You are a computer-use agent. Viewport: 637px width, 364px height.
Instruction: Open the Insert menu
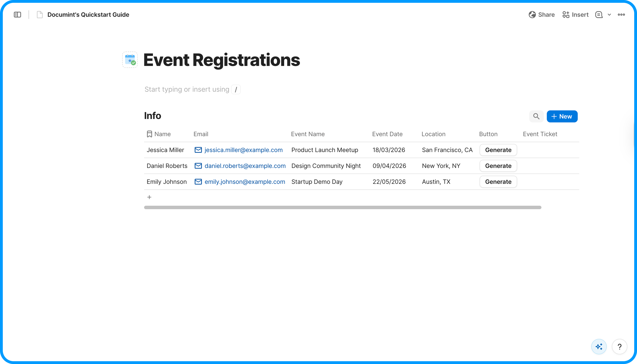(x=575, y=15)
